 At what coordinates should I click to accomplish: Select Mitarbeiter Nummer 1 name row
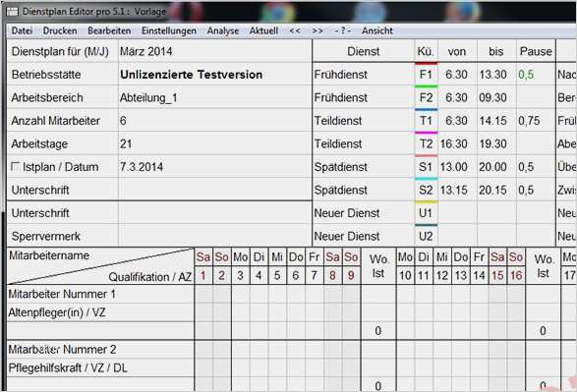100,294
